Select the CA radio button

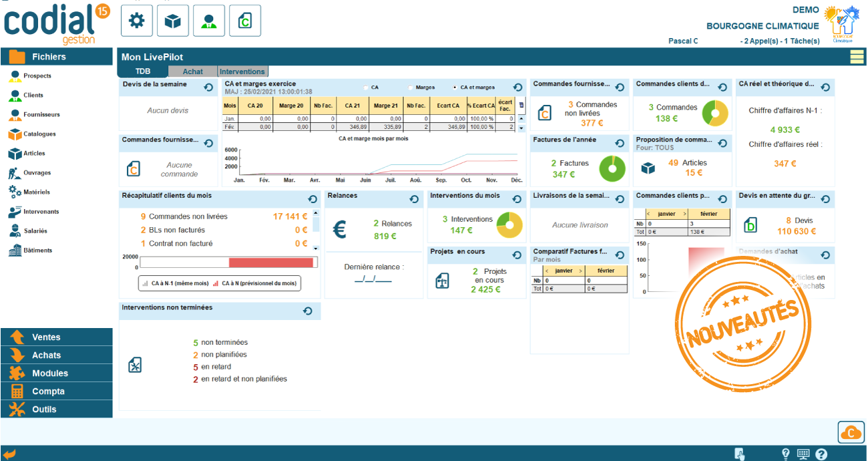coord(366,88)
